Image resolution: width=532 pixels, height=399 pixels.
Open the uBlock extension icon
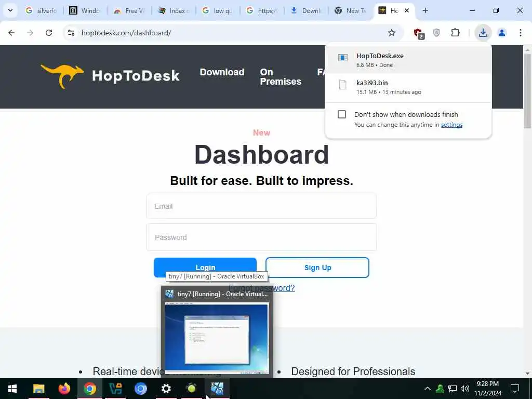point(419,33)
